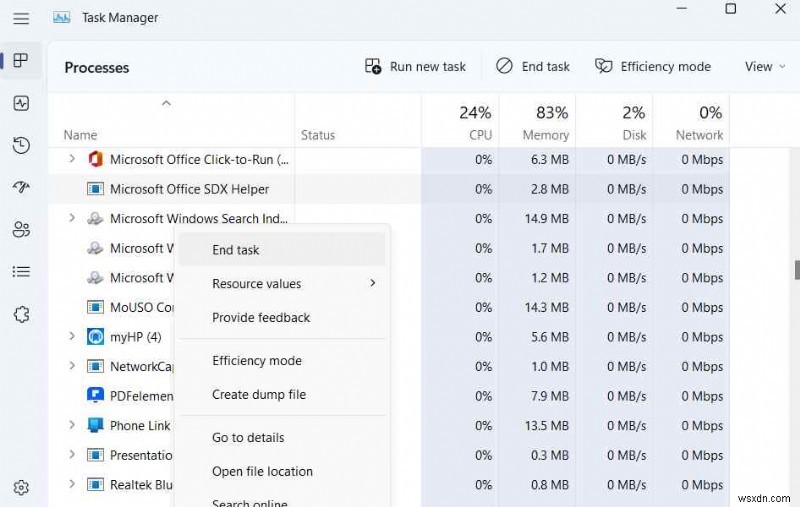Click the 6.3 MB memory value
Image resolution: width=800 pixels, height=507 pixels.
pyautogui.click(x=549, y=160)
